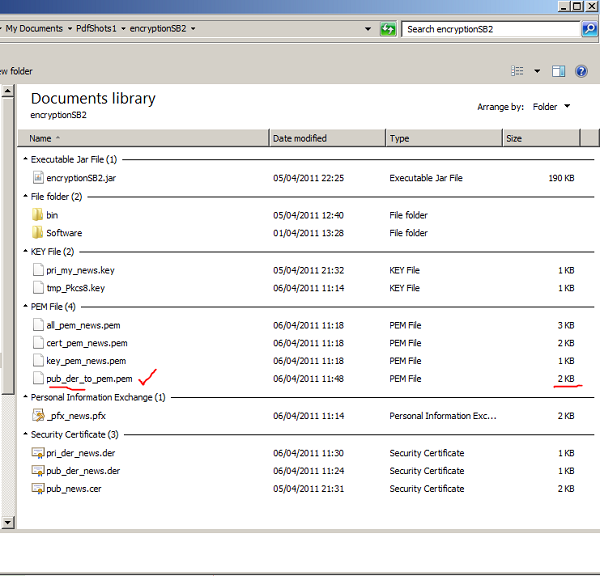The height and width of the screenshot is (576, 600).
Task: Click the _pfx_news.pfx file icon
Action: click(38, 416)
